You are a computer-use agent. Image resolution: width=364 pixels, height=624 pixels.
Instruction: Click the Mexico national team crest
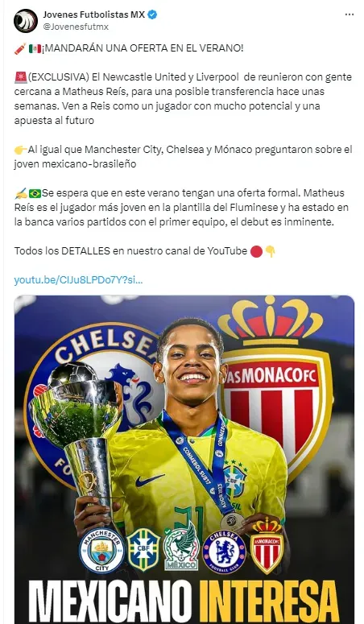point(182,548)
